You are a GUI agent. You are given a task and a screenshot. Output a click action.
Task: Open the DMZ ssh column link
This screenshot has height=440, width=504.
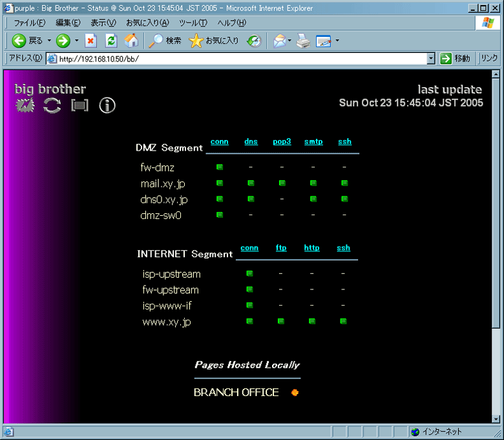tap(344, 141)
